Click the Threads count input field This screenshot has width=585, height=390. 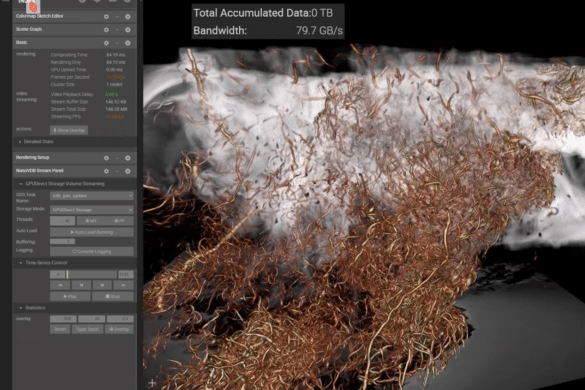[x=63, y=221]
